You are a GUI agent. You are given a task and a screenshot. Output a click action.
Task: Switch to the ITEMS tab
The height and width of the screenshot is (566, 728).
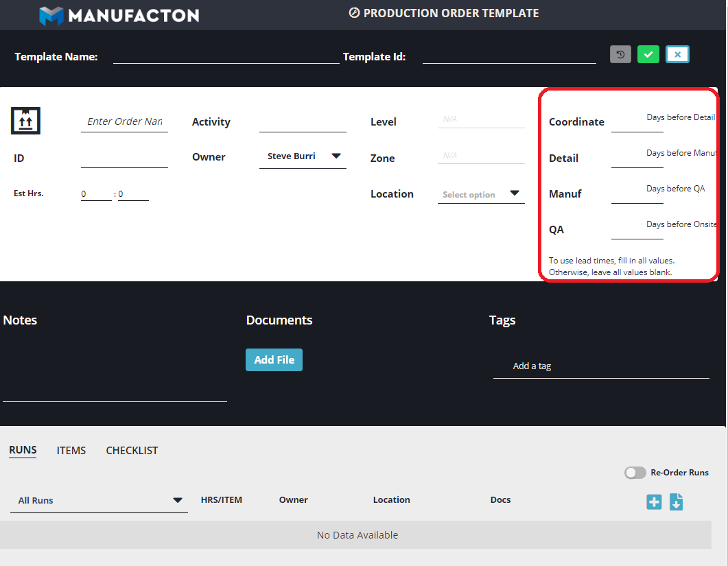pyautogui.click(x=71, y=451)
